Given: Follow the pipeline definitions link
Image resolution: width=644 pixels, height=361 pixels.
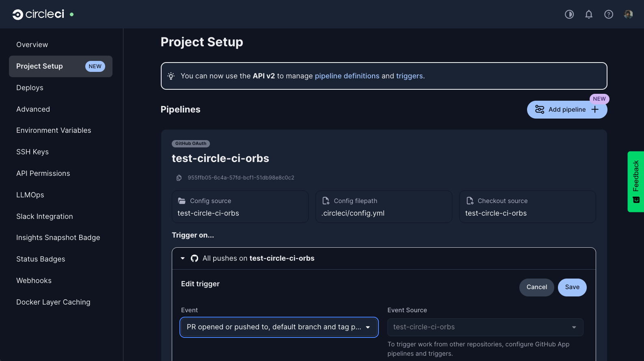Looking at the screenshot, I should point(347,76).
